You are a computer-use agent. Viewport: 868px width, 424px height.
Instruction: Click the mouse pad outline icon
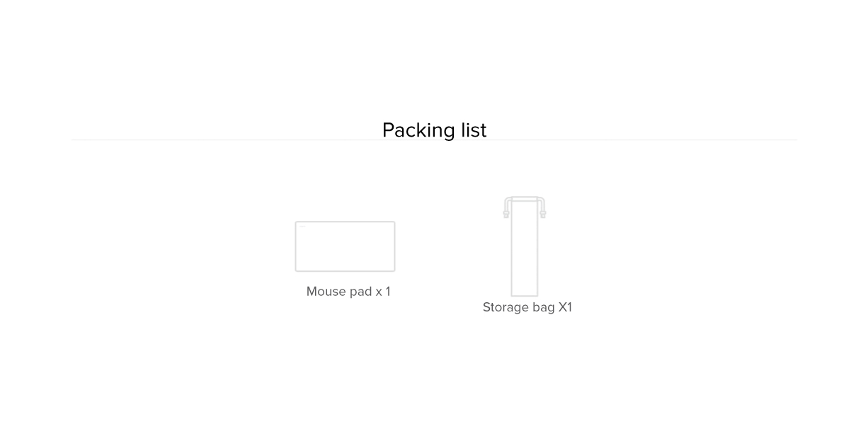coord(345,246)
